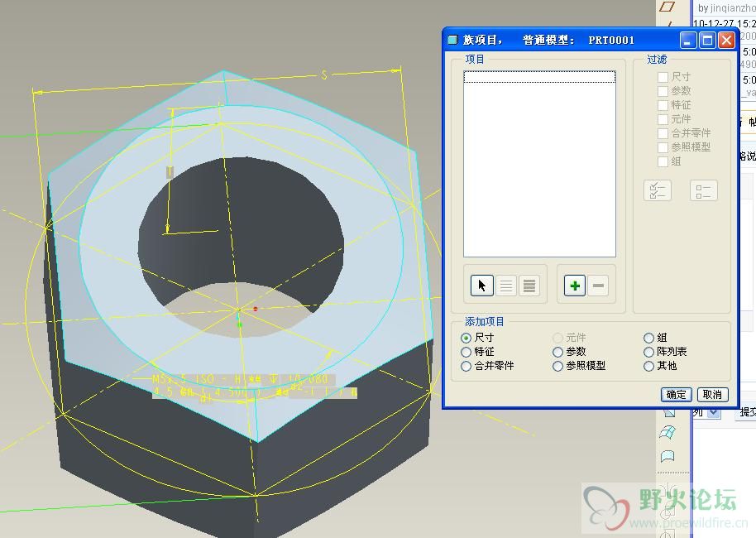Click the 10-12-27 date text in background page
This screenshot has height=538, width=756.
pos(725,24)
